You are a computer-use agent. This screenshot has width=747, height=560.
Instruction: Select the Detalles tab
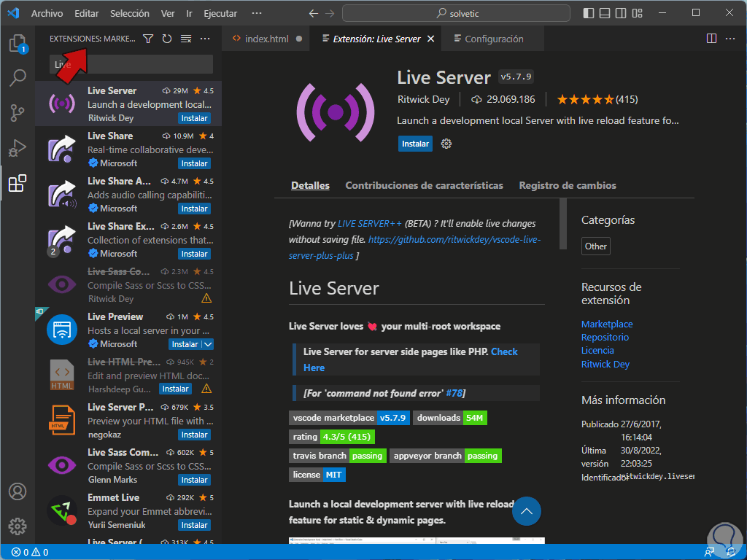click(x=310, y=185)
